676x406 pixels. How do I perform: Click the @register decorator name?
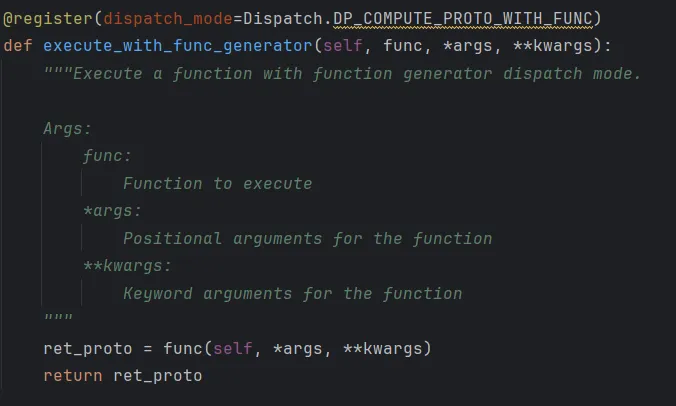(47, 19)
